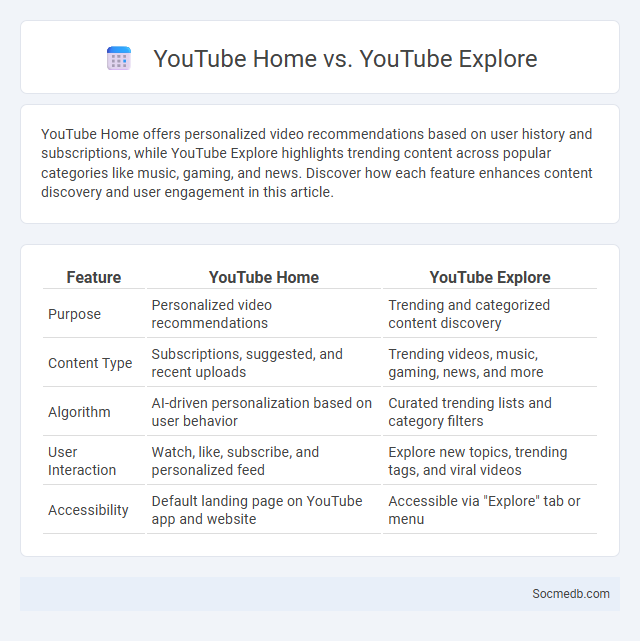Screen dimensions: 640x641
Task: Click the title 'YouTube Home vs. YouTube Explore'
Action: point(345,58)
